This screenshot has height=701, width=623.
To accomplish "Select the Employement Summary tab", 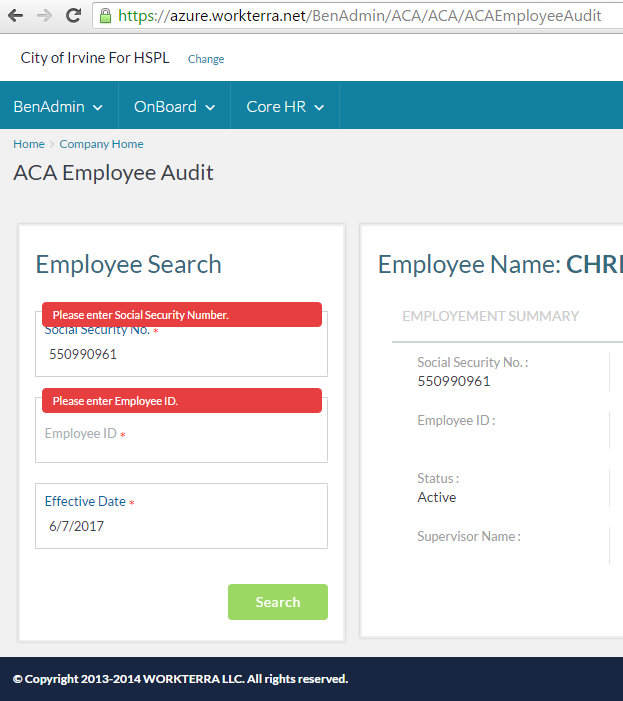I will click(490, 316).
